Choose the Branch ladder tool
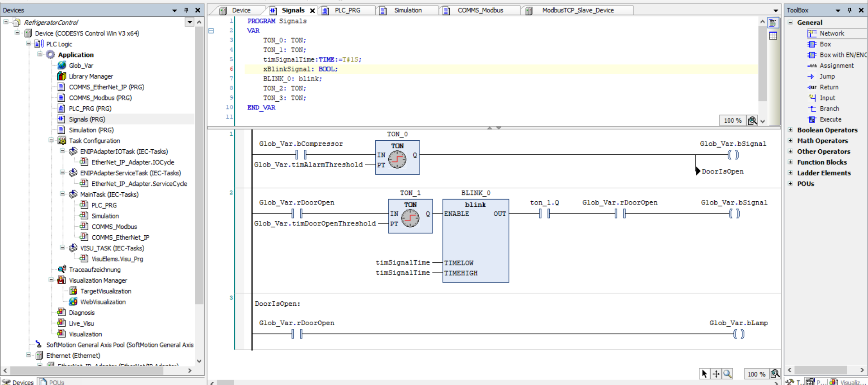 829,109
